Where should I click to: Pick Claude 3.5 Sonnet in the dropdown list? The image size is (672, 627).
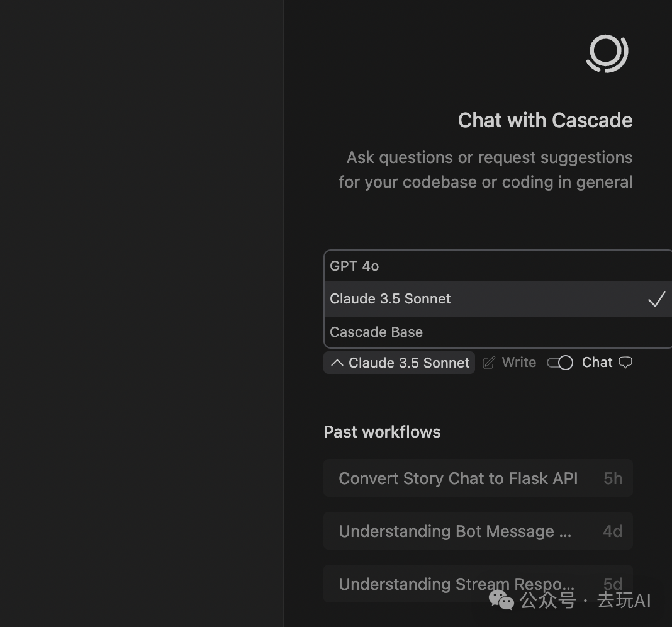(x=390, y=299)
